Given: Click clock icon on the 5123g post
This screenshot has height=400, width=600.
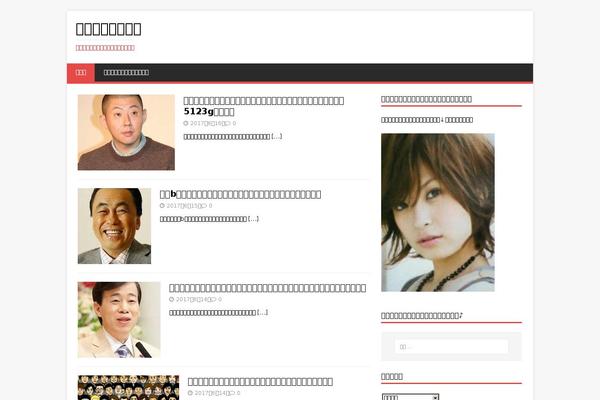Looking at the screenshot, I should [x=186, y=123].
